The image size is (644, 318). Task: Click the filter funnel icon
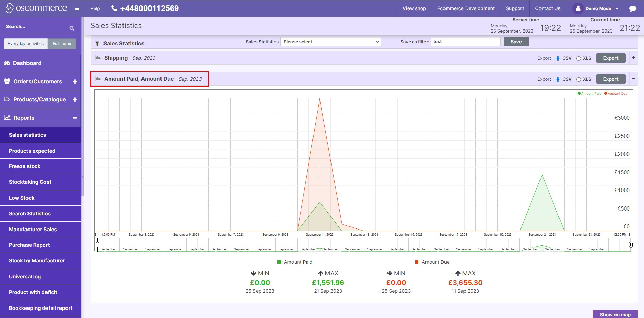pos(97,43)
